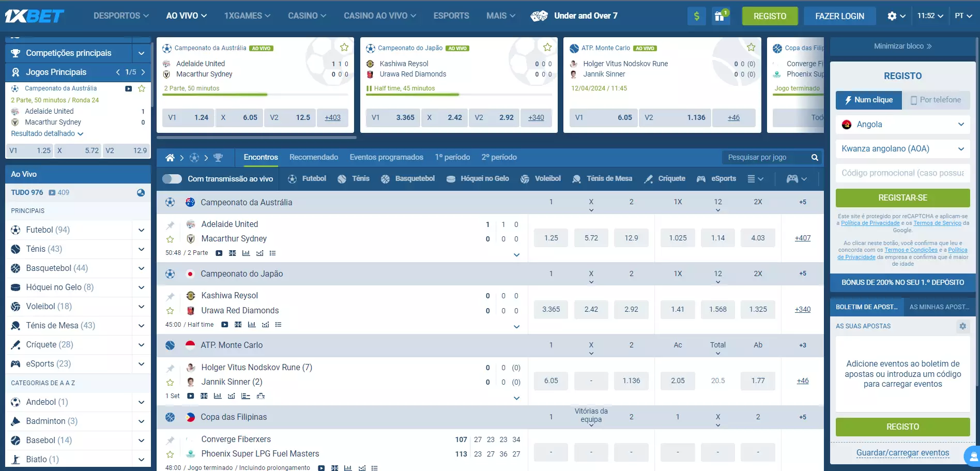Viewport: 980px width, 471px height.
Task: Click the promo code input field
Action: [x=902, y=173]
